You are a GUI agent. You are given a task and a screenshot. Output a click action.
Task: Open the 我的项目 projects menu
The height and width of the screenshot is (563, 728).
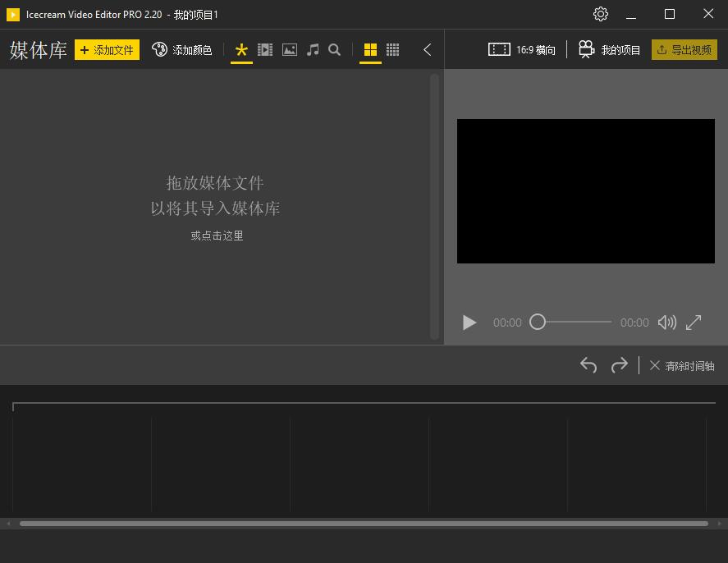[609, 50]
